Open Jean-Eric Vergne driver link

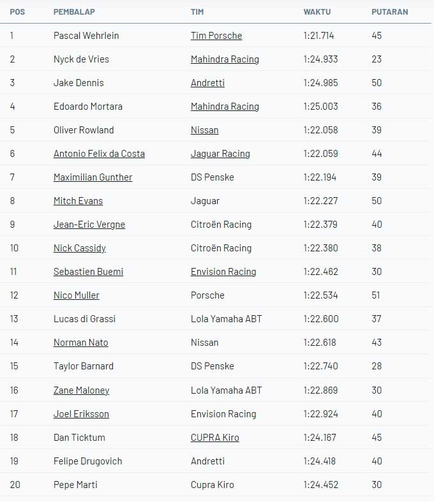89,225
